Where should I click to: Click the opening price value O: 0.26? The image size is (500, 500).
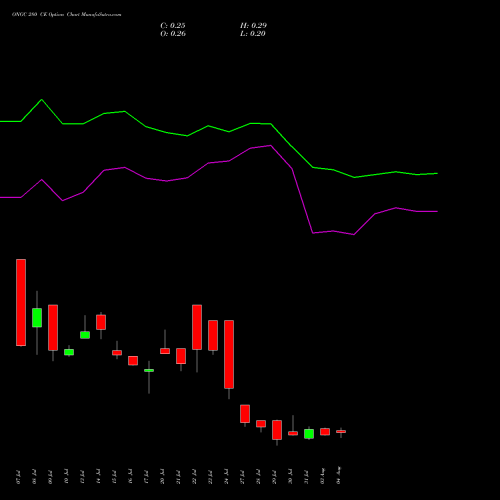[x=173, y=34]
